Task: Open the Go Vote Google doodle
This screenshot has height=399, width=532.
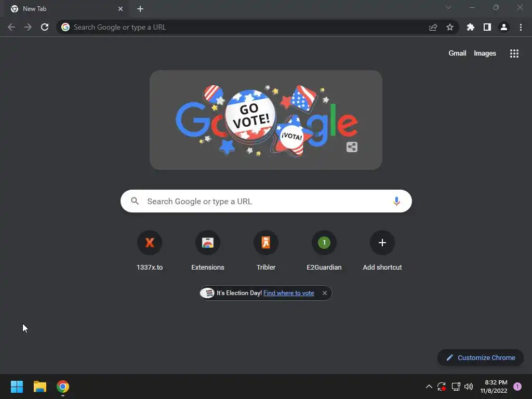Action: click(x=266, y=120)
